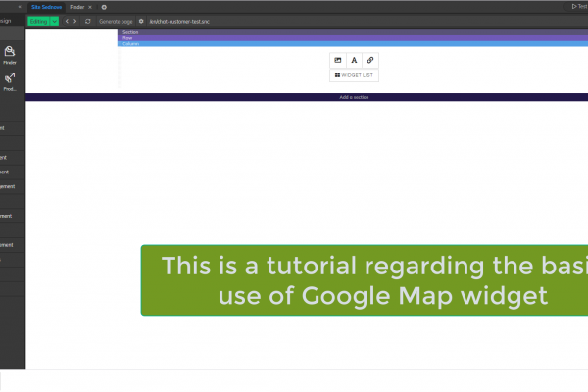Image resolution: width=588 pixels, height=392 pixels.
Task: Insert link widget icon
Action: click(x=370, y=60)
